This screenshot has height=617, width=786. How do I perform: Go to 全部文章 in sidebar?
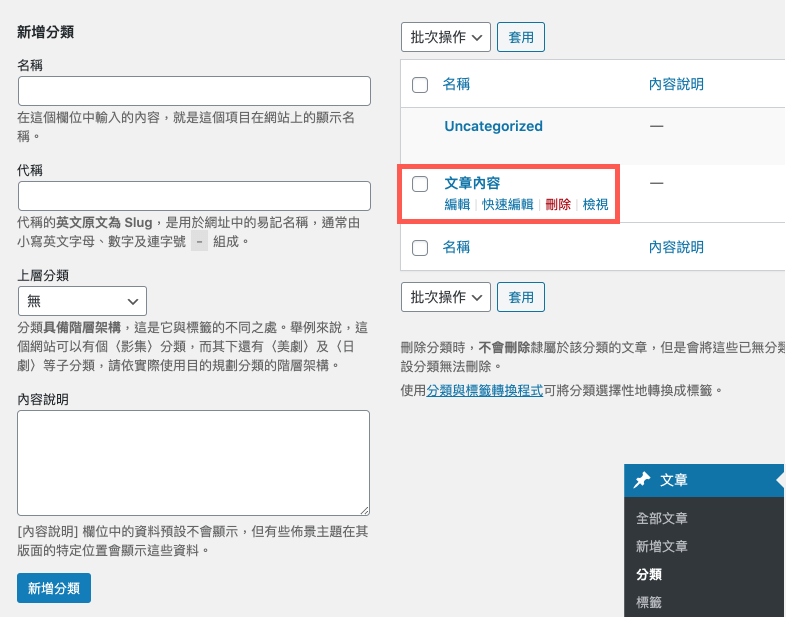click(661, 518)
